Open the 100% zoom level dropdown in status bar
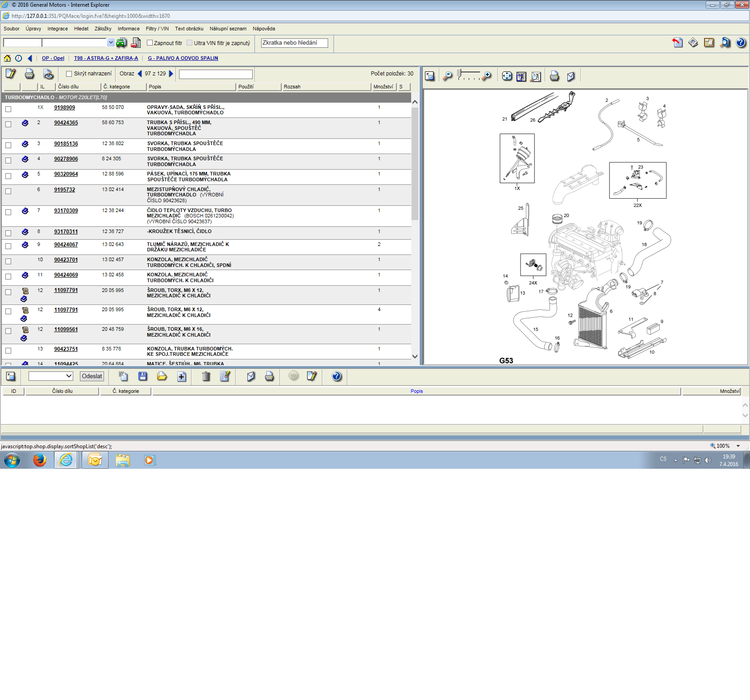This screenshot has height=700, width=750. click(x=738, y=446)
